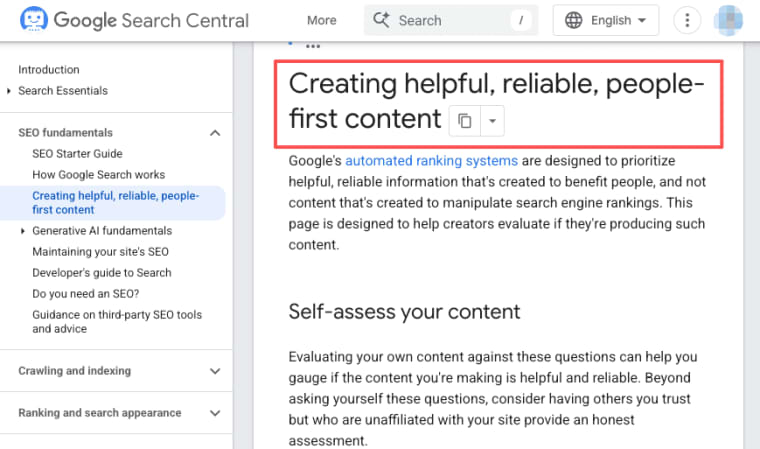Image resolution: width=760 pixels, height=449 pixels.
Task: Click the Google Search Central robot logo
Action: pos(33,20)
